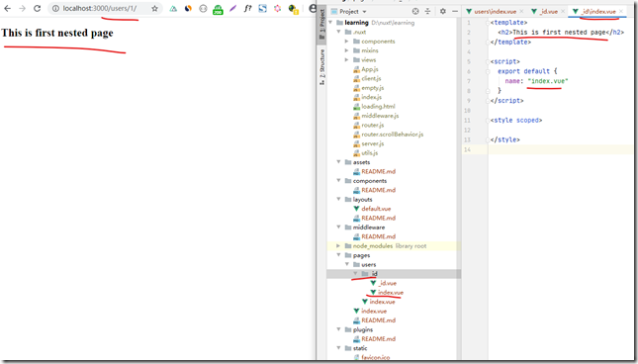The image size is (638, 364).
Task: Open the project settings gear icon
Action: pyautogui.click(x=443, y=12)
